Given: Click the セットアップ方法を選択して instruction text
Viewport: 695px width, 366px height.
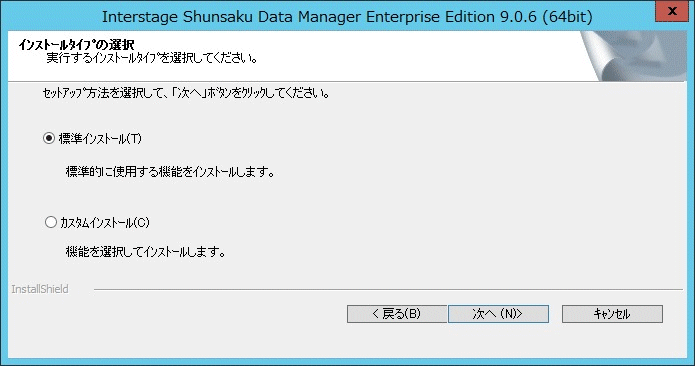Looking at the screenshot, I should click(186, 93).
